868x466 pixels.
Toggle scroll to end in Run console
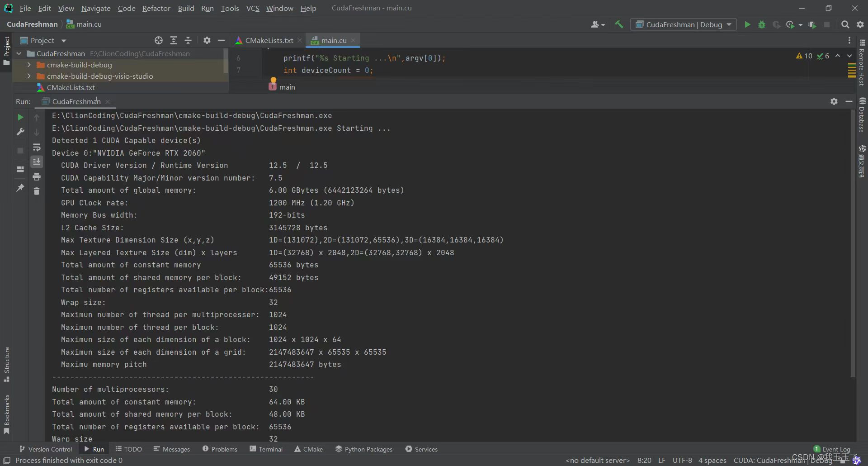click(37, 162)
